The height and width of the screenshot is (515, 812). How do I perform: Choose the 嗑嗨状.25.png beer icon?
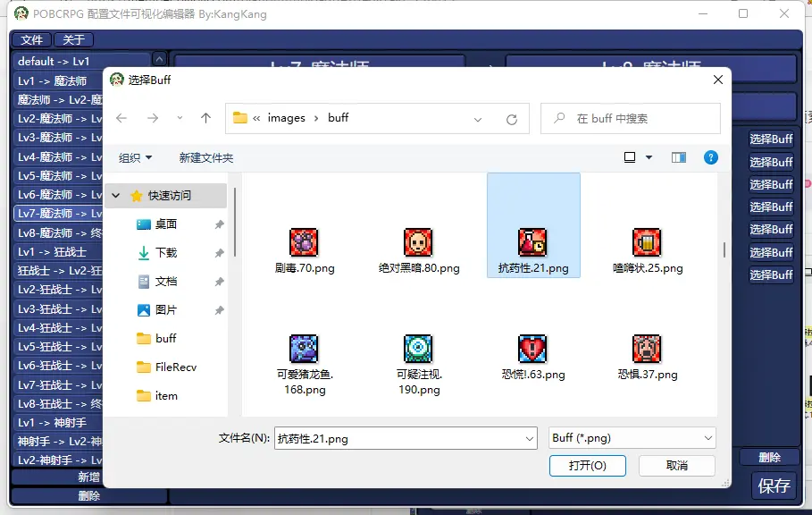point(647,242)
